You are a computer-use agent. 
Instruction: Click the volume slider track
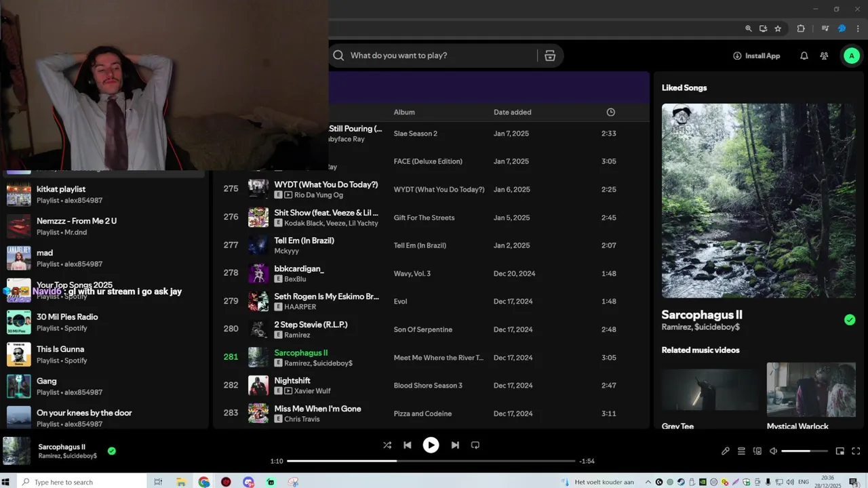click(804, 451)
